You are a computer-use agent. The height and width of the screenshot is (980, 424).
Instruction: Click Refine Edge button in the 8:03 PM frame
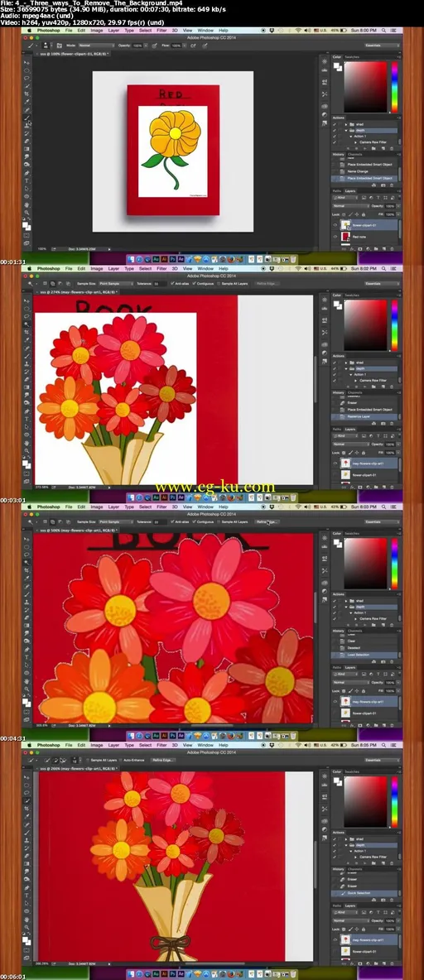[267, 522]
